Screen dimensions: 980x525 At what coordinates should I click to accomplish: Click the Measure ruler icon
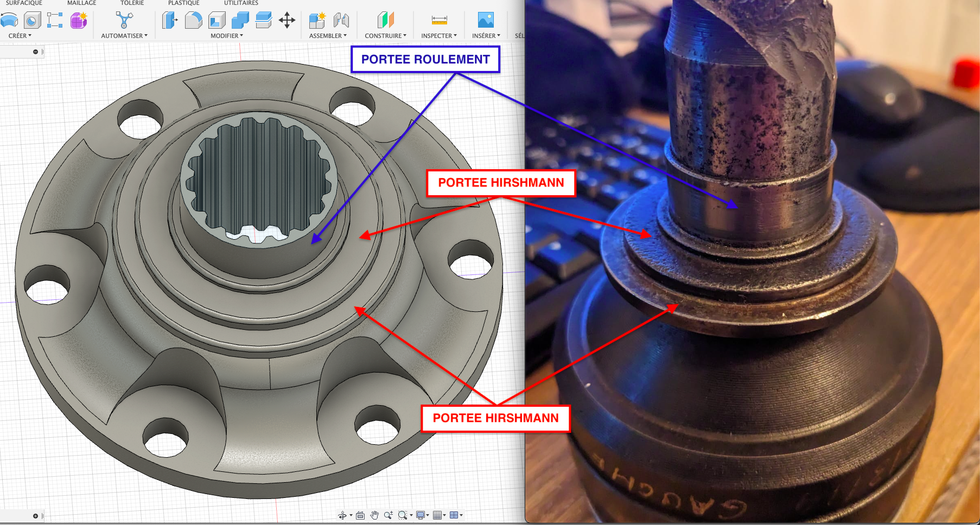[439, 21]
